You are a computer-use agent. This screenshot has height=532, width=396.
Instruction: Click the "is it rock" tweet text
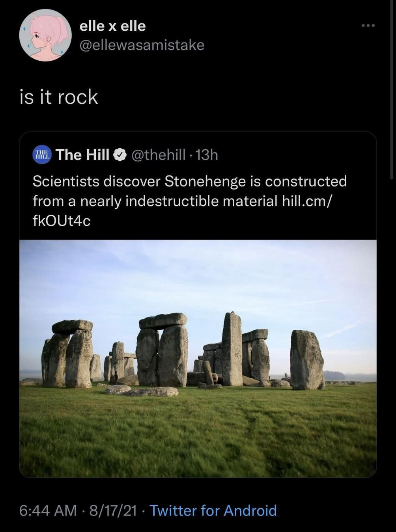[59, 97]
